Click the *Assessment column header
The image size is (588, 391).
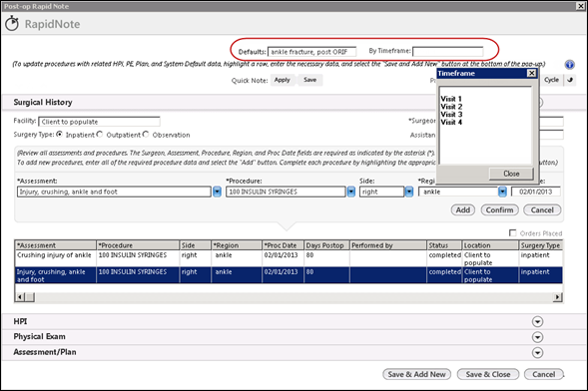[x=56, y=245]
